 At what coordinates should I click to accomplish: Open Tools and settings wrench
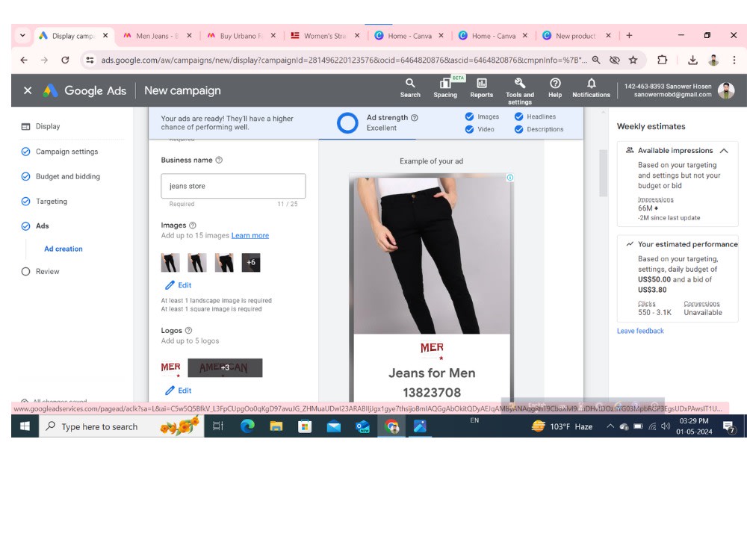pos(520,91)
